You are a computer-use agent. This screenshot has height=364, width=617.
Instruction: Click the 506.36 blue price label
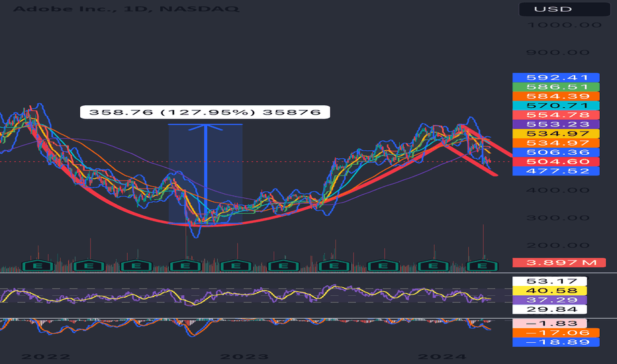point(556,152)
